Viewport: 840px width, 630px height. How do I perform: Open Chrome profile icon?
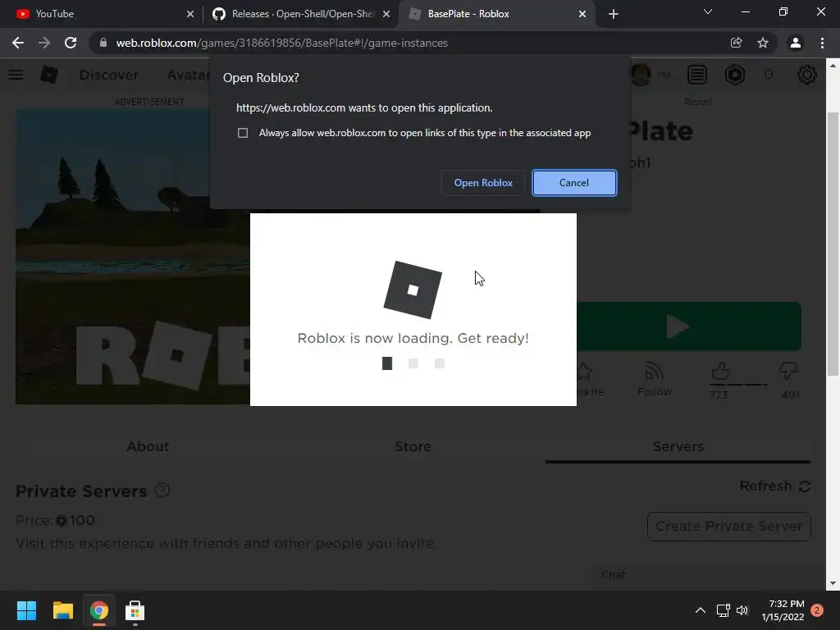pos(796,43)
